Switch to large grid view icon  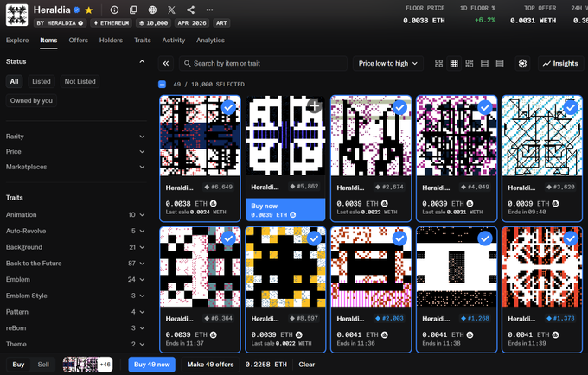point(438,64)
